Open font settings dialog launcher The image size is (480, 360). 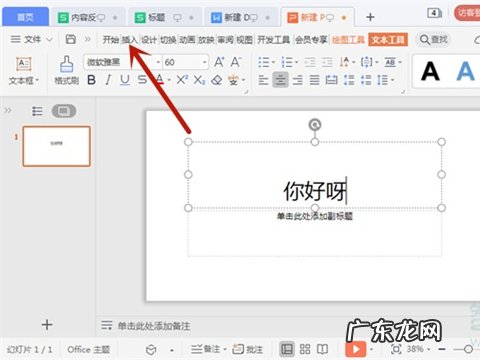(246, 91)
